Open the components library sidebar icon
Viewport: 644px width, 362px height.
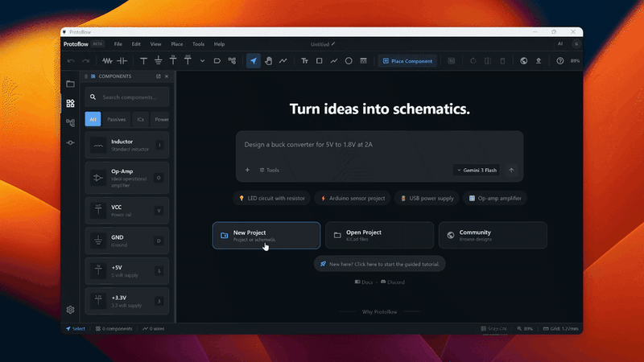click(70, 103)
